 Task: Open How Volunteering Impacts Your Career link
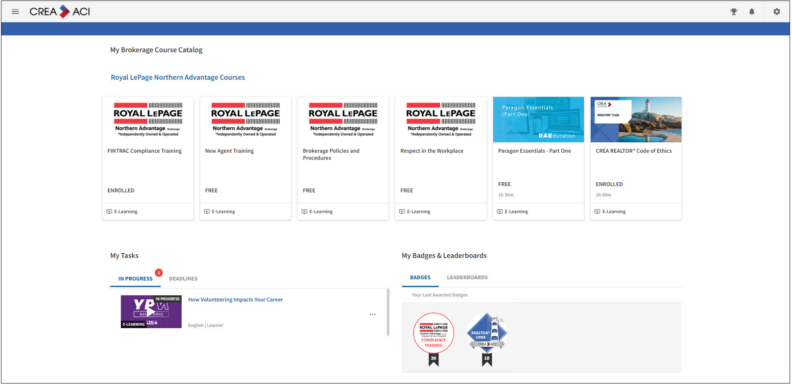pyautogui.click(x=235, y=300)
